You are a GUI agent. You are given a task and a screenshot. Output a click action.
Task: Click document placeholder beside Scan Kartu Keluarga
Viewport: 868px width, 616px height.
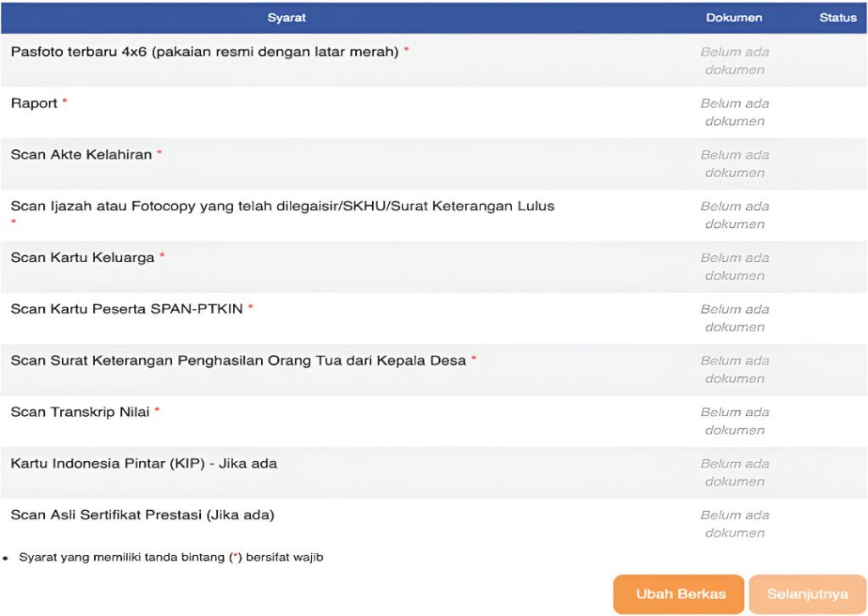[734, 267]
